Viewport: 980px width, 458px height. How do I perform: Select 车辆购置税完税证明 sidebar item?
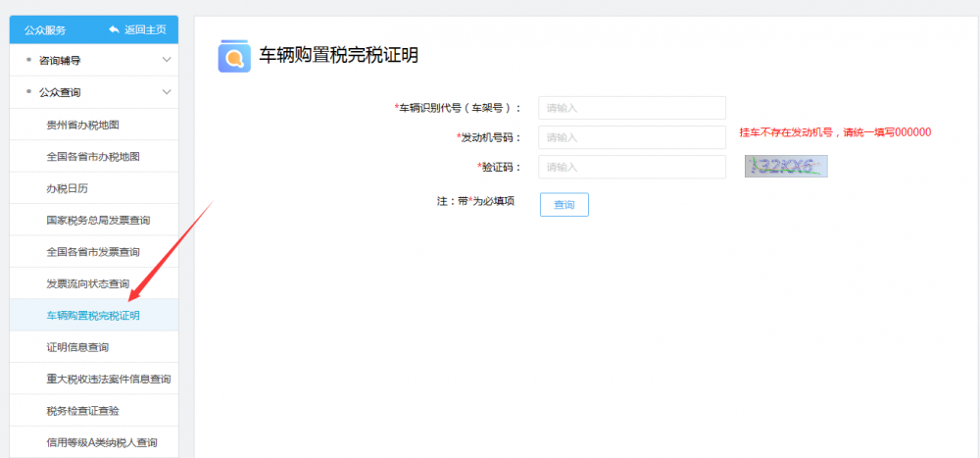click(x=93, y=316)
